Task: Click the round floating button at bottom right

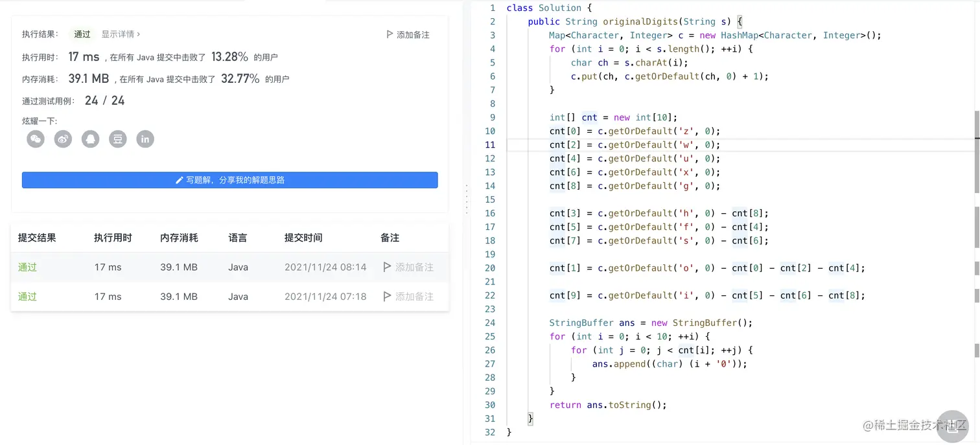Action: 953,426
